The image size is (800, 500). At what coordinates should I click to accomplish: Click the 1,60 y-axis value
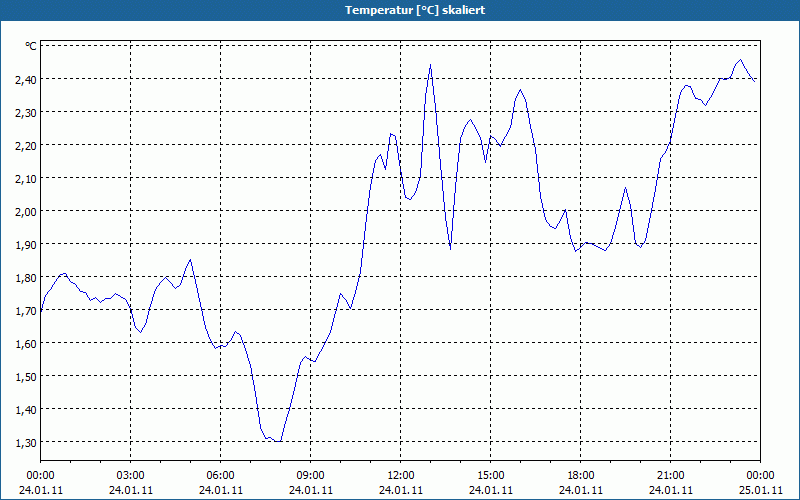(x=26, y=343)
